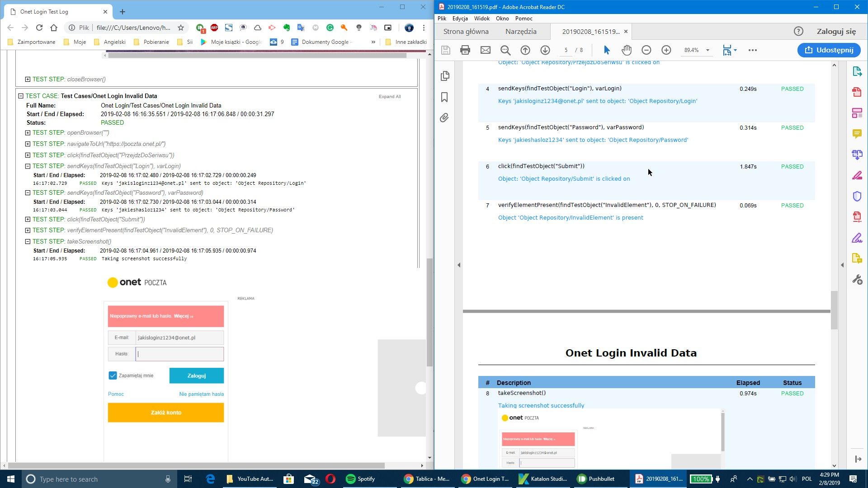Click the Acrobat print icon
Image resolution: width=868 pixels, height=488 pixels.
[465, 50]
